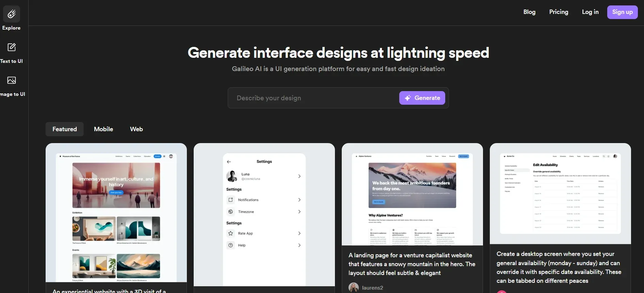Expand the Luna profile row chevron
Image resolution: width=644 pixels, height=293 pixels.
(x=299, y=176)
